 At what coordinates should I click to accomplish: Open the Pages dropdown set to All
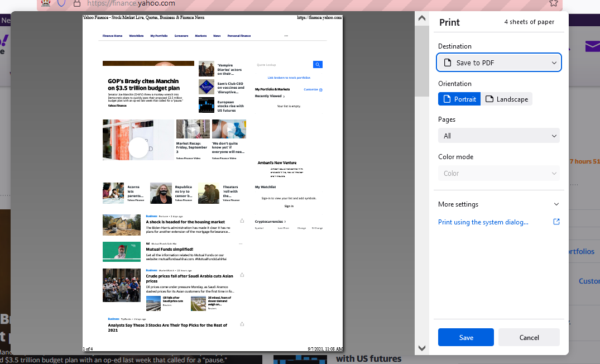pyautogui.click(x=498, y=136)
